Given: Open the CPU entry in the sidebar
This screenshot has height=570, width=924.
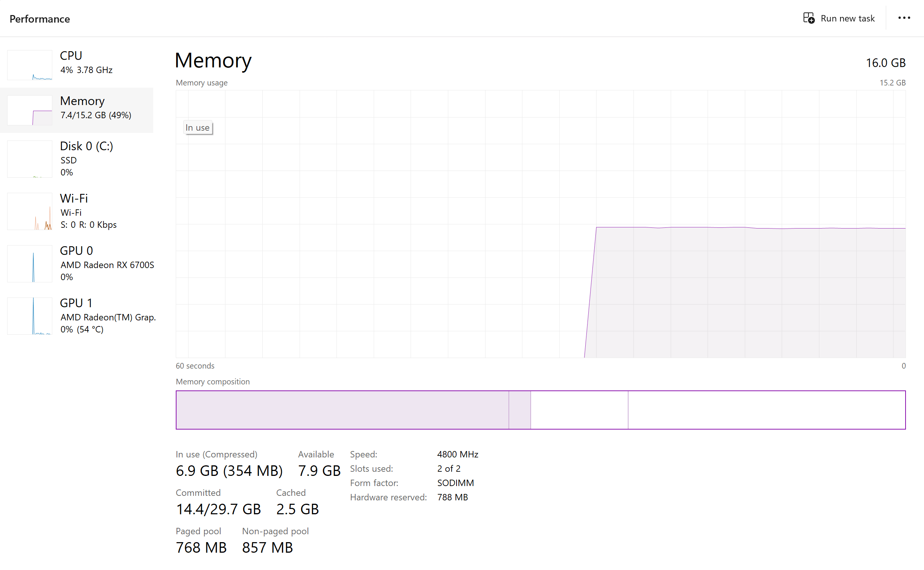Looking at the screenshot, I should pos(76,65).
